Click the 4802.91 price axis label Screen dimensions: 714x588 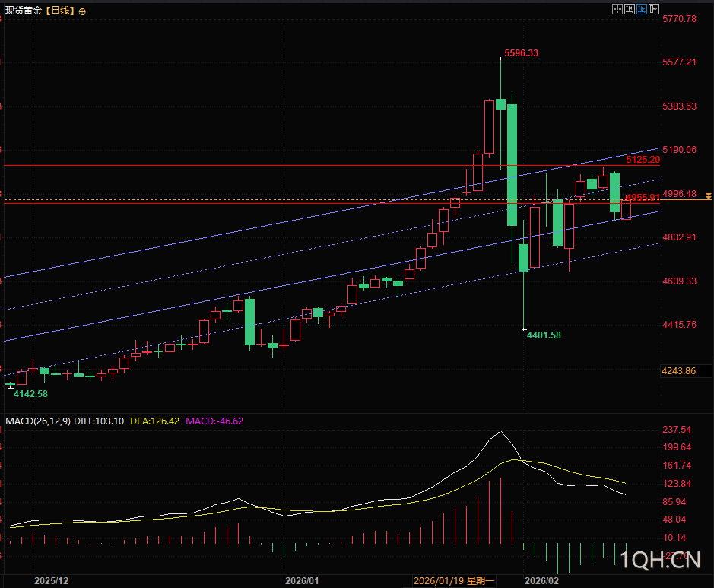[679, 237]
